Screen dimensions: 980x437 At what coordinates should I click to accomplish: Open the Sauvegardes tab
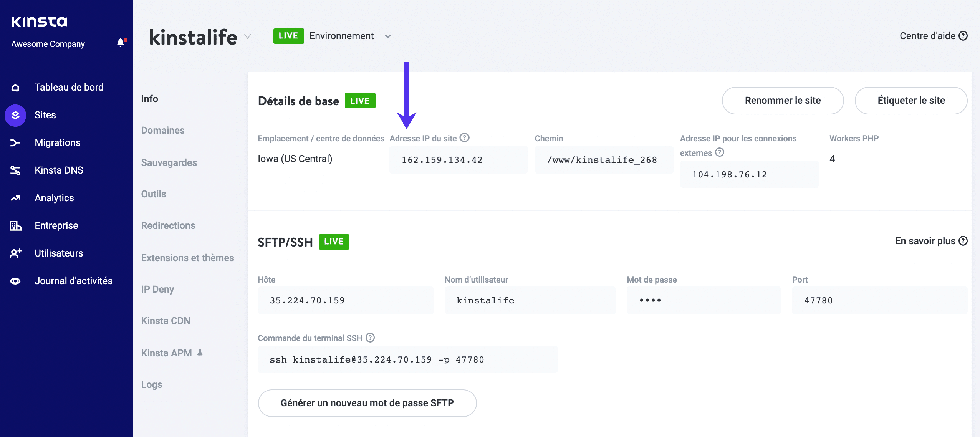click(169, 162)
